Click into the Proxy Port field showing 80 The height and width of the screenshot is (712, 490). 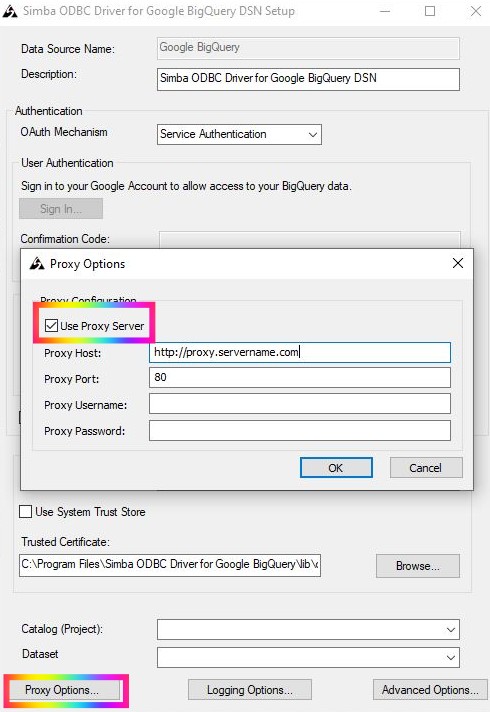[300, 377]
